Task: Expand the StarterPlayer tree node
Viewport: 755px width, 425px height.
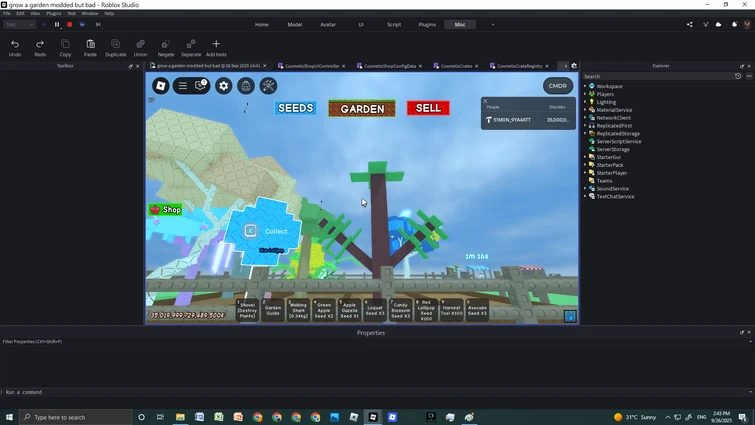Action: [585, 173]
